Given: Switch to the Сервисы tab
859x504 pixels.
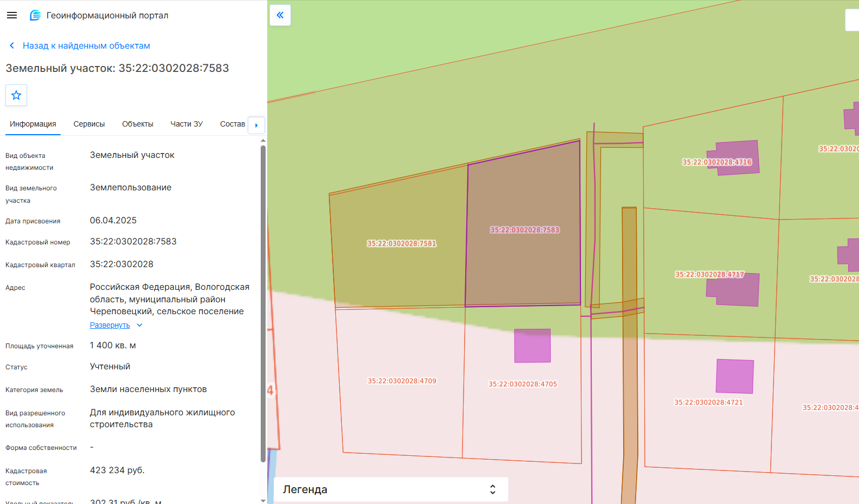Looking at the screenshot, I should point(89,124).
